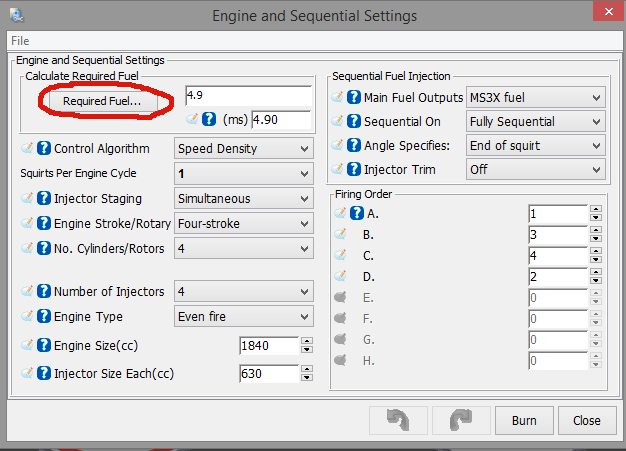
Task: Open the Engine Type dropdown
Action: pyautogui.click(x=243, y=317)
